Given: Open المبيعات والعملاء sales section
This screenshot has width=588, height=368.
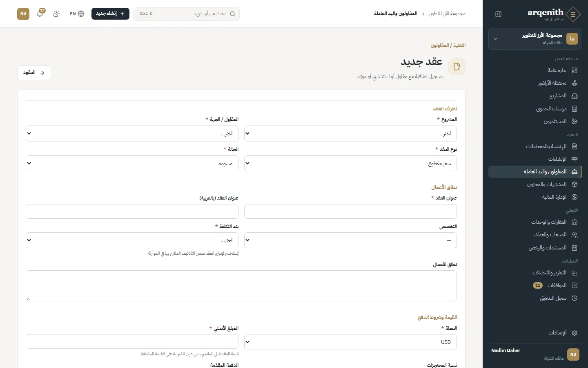Looking at the screenshot, I should point(535,235).
